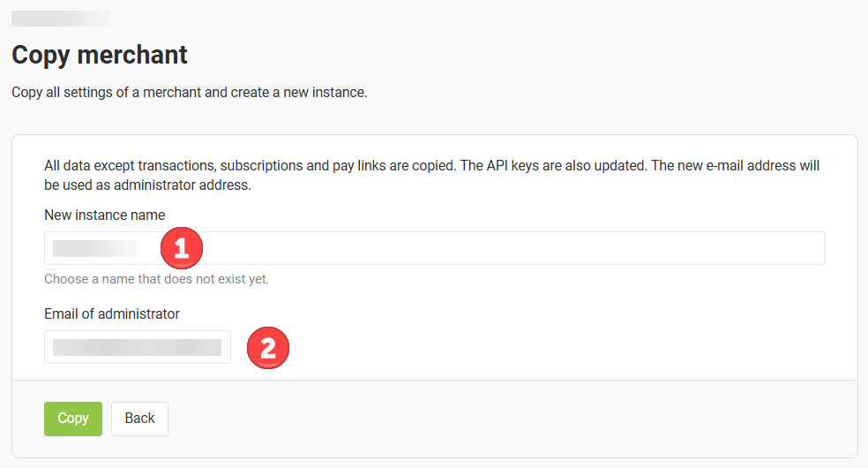Click the "Copy merchant" page heading
Viewport: 868px width, 468px height.
click(x=100, y=55)
